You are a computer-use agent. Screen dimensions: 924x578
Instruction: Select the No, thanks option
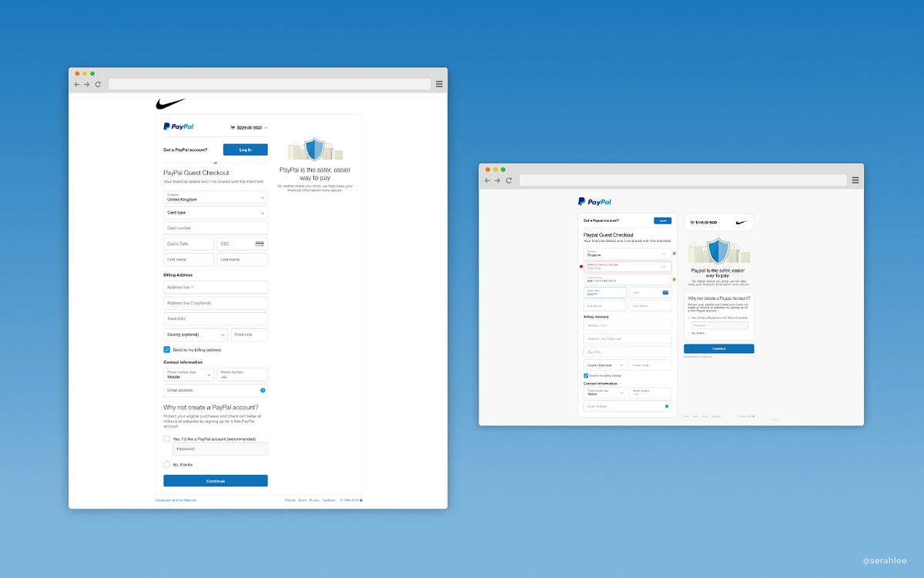point(167,464)
